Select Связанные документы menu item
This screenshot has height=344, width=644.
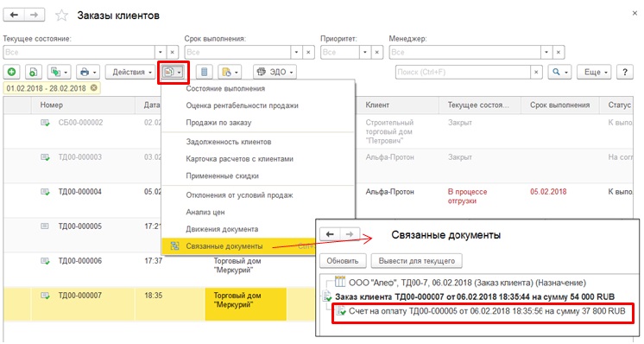pyautogui.click(x=238, y=246)
